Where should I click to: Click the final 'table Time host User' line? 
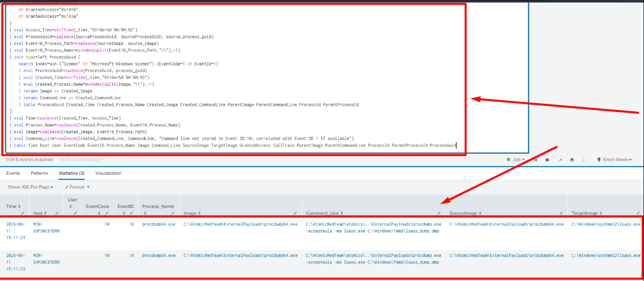(233, 145)
